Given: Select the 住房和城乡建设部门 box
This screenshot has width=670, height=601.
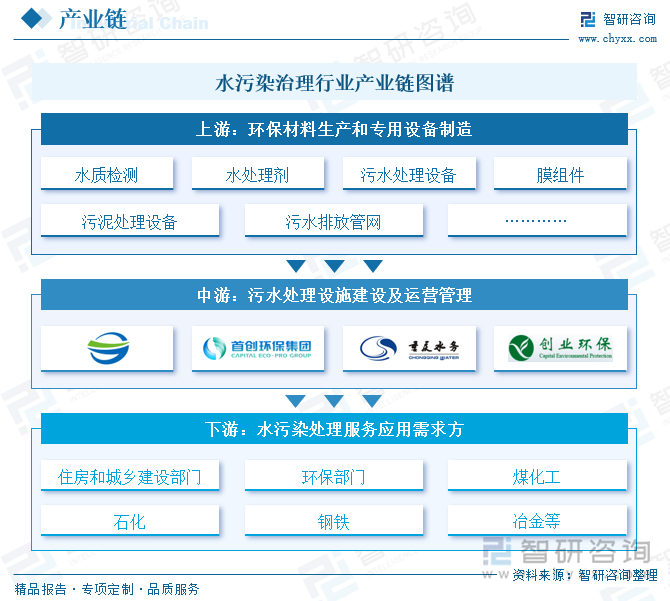Looking at the screenshot, I should coord(130,475).
